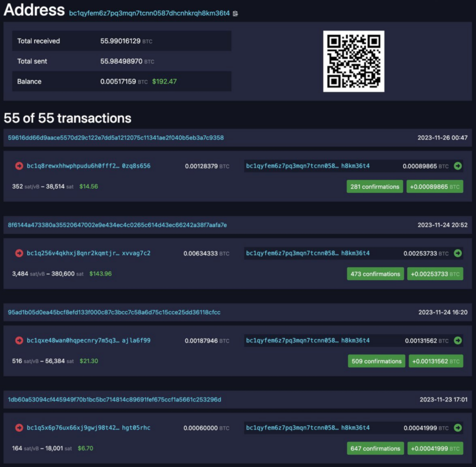Click the red input arrow icon for bc1q256v4qkhxj8qnr2kqmtjr

click(x=19, y=253)
